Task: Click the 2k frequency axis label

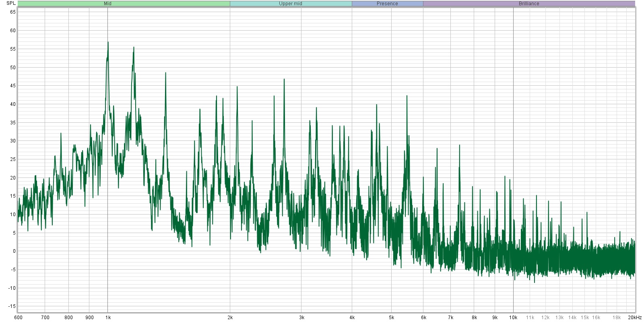Action: coord(230,318)
